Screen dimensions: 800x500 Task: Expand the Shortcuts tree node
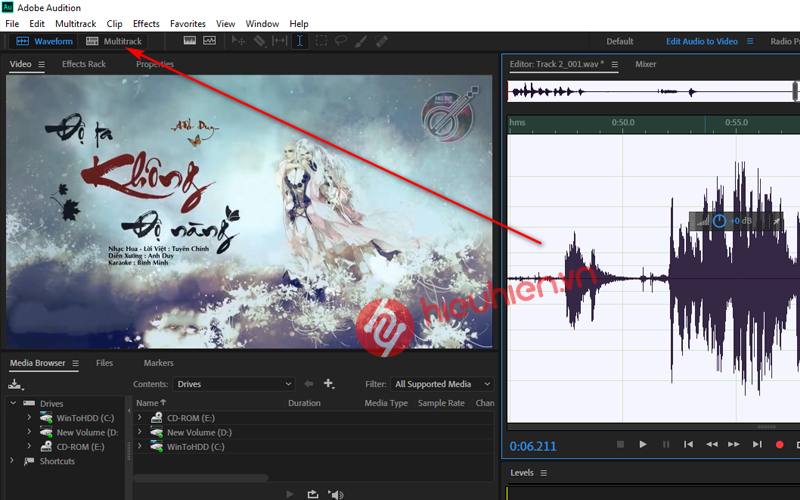[x=12, y=461]
